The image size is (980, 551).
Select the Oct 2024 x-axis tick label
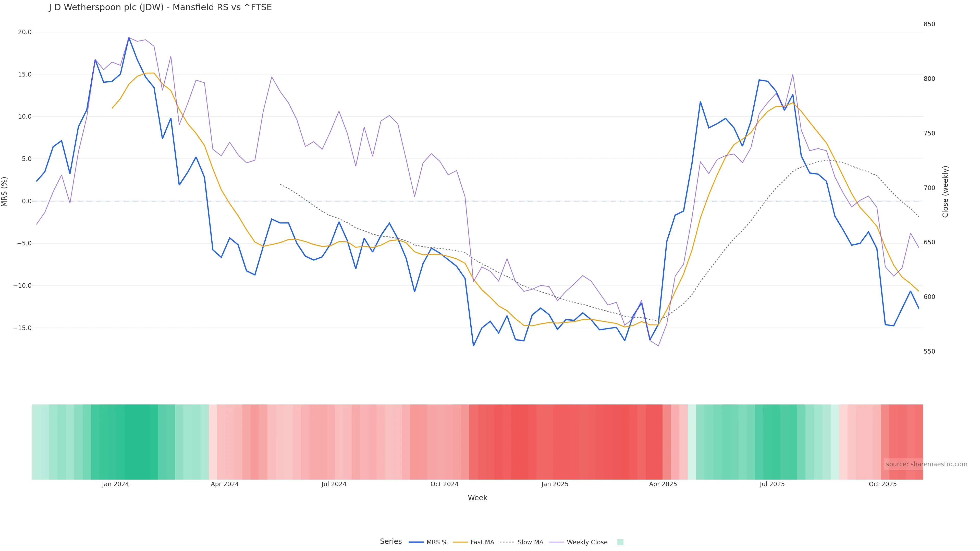pos(444,484)
